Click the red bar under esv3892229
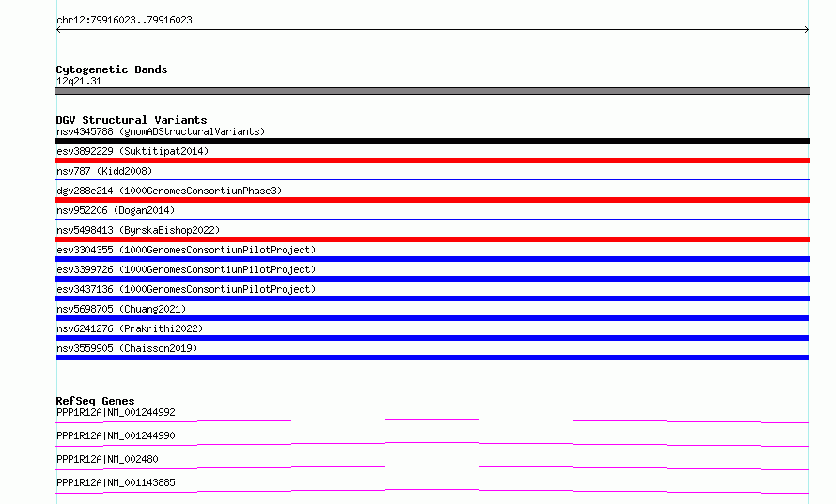The image size is (836, 504). coord(432,160)
